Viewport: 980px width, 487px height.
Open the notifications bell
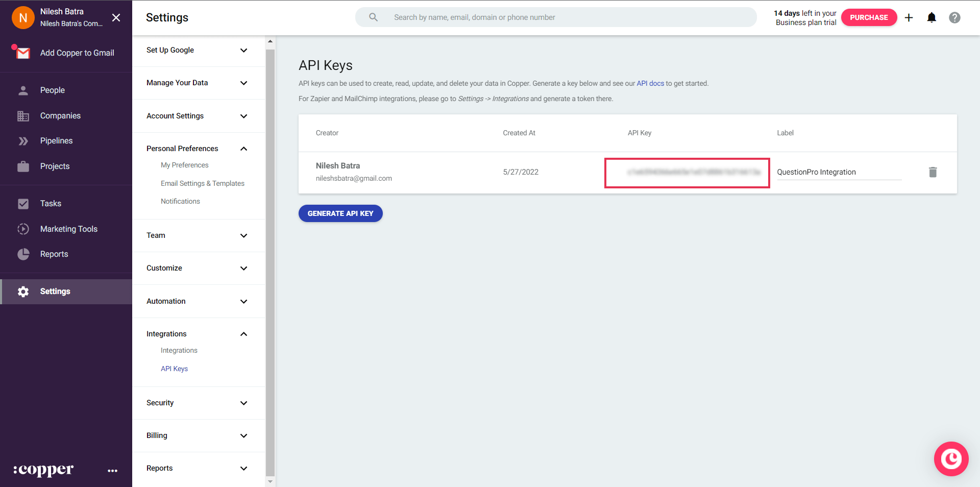click(932, 18)
